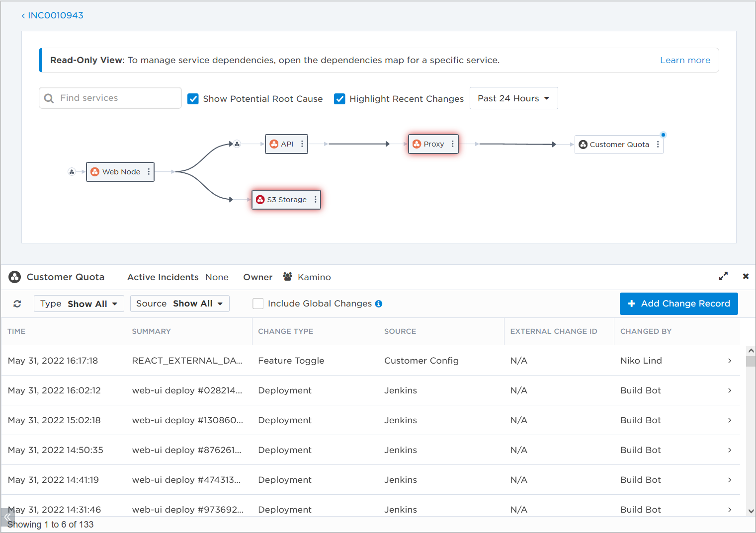
Task: Check Include Global Changes
Action: (258, 304)
